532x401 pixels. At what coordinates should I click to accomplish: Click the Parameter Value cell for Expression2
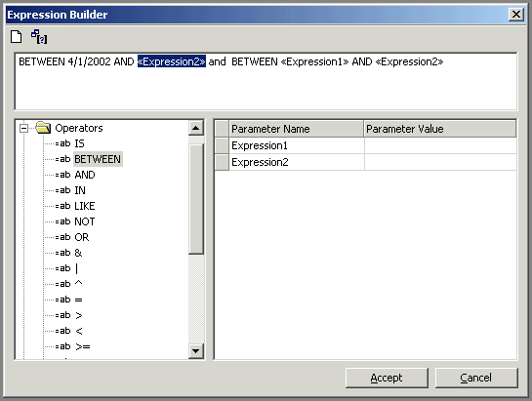click(440, 162)
